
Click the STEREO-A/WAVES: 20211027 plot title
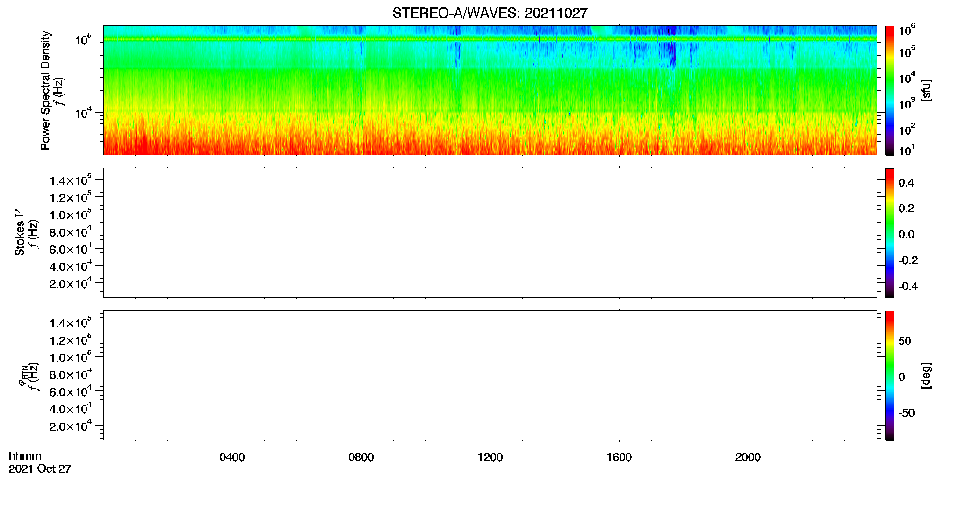coord(490,14)
